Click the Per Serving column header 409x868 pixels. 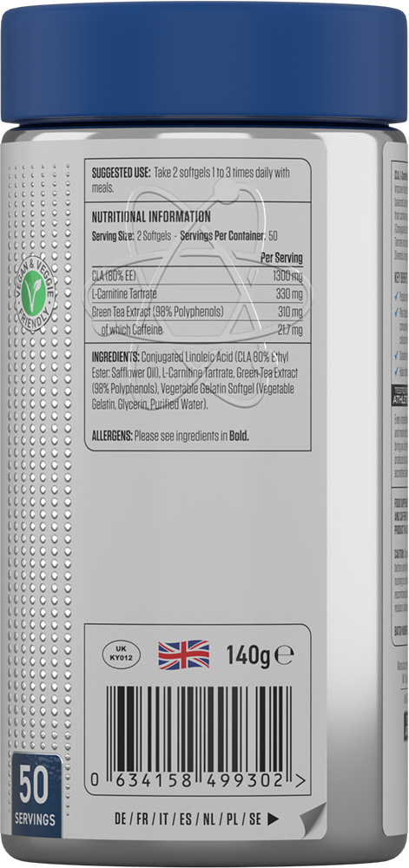pyautogui.click(x=281, y=258)
